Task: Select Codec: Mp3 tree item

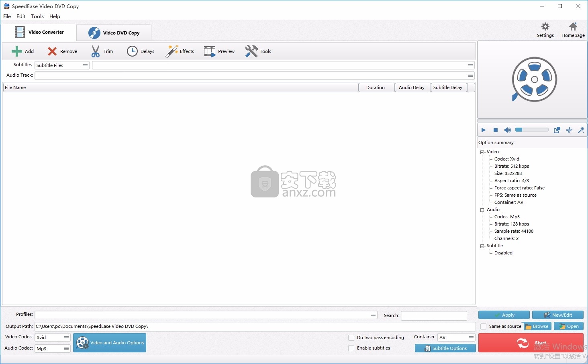Action: tap(507, 217)
